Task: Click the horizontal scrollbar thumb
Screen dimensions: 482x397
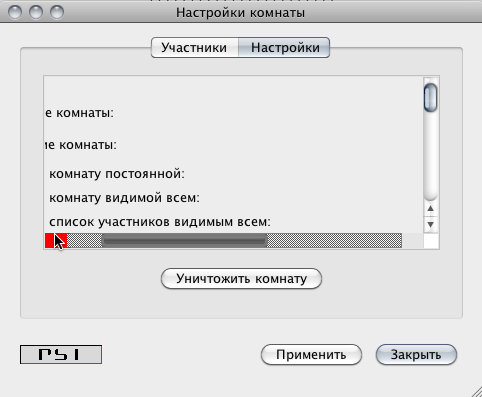Action: pyautogui.click(x=184, y=241)
